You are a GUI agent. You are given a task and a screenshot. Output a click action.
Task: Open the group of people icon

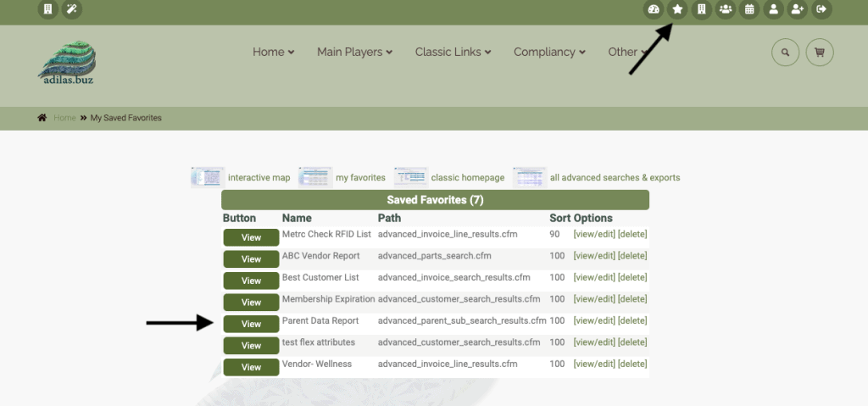pos(726,9)
